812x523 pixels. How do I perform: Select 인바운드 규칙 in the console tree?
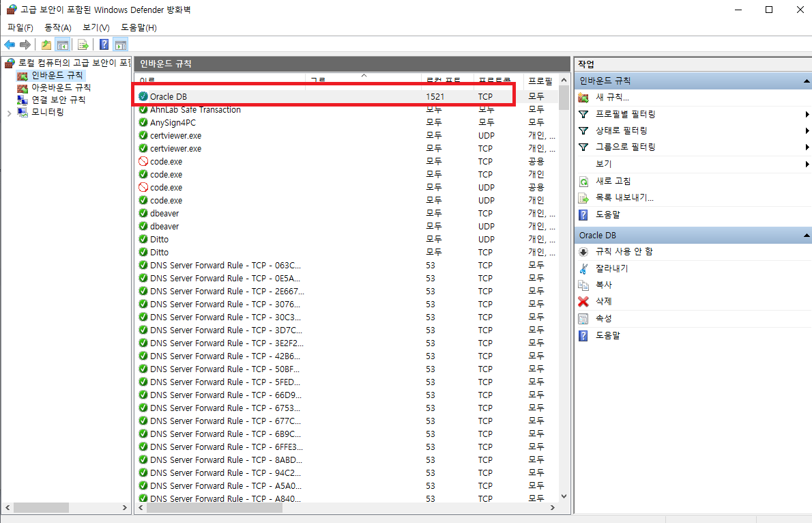[x=50, y=75]
